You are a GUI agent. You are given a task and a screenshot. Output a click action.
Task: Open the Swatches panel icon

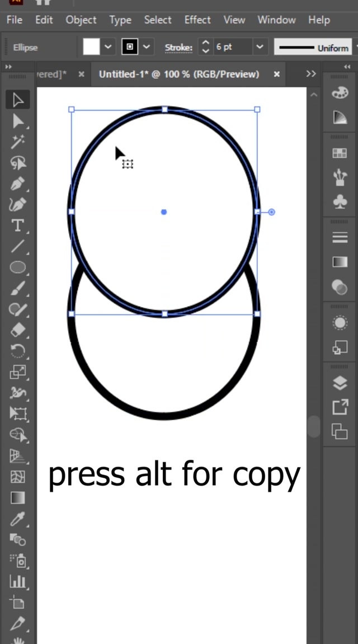tap(340, 153)
